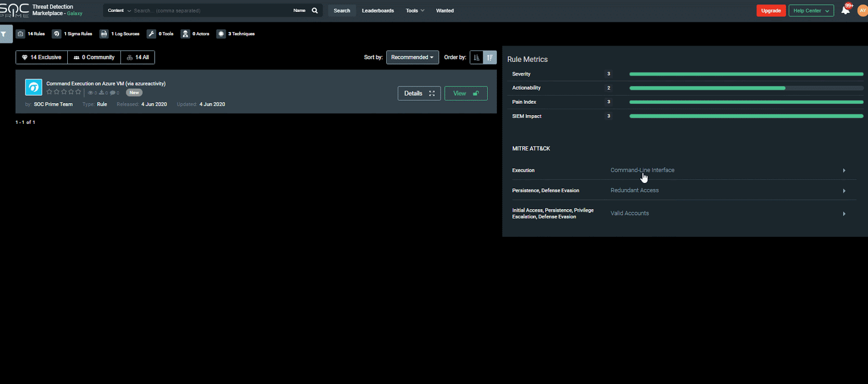This screenshot has width=868, height=384.
Task: Click the Log Sources icon
Action: 104,34
